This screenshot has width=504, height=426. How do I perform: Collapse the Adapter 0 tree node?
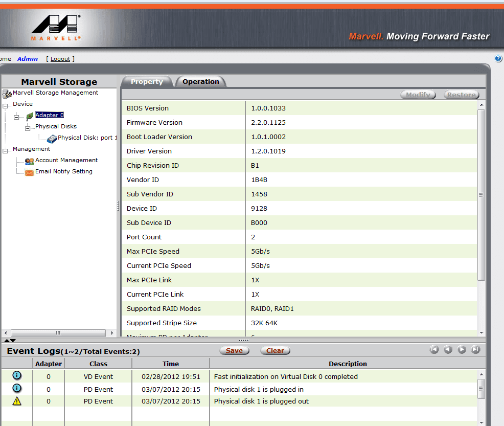16,117
